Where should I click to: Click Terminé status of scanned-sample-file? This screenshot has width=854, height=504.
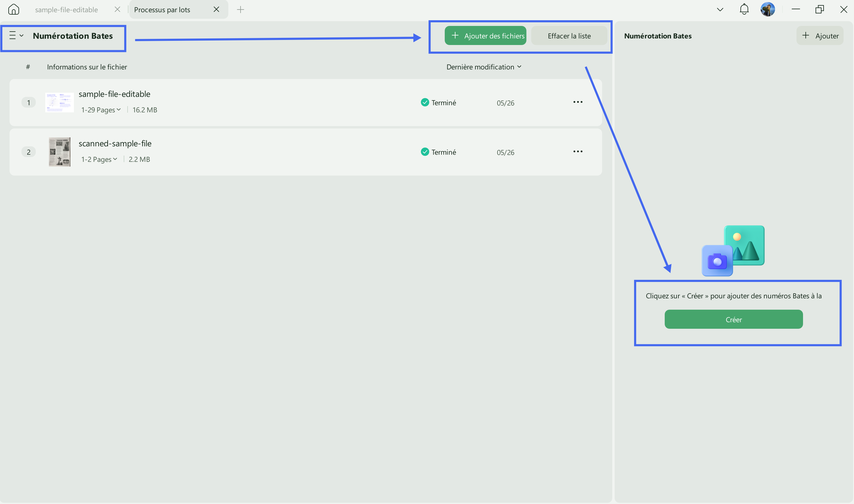tap(444, 152)
